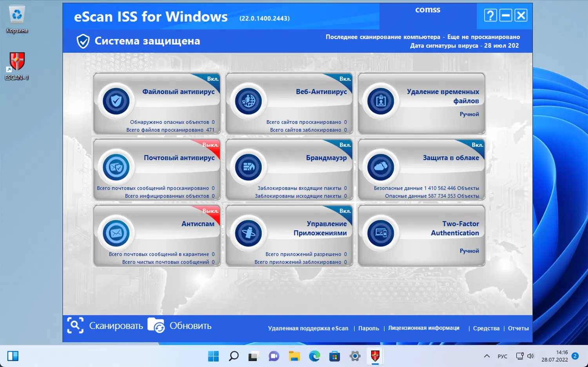Open the Windows Start menu
This screenshot has width=588, height=367.
click(x=213, y=356)
